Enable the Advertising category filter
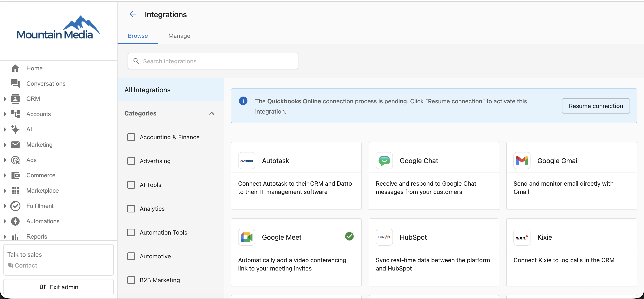 click(131, 161)
